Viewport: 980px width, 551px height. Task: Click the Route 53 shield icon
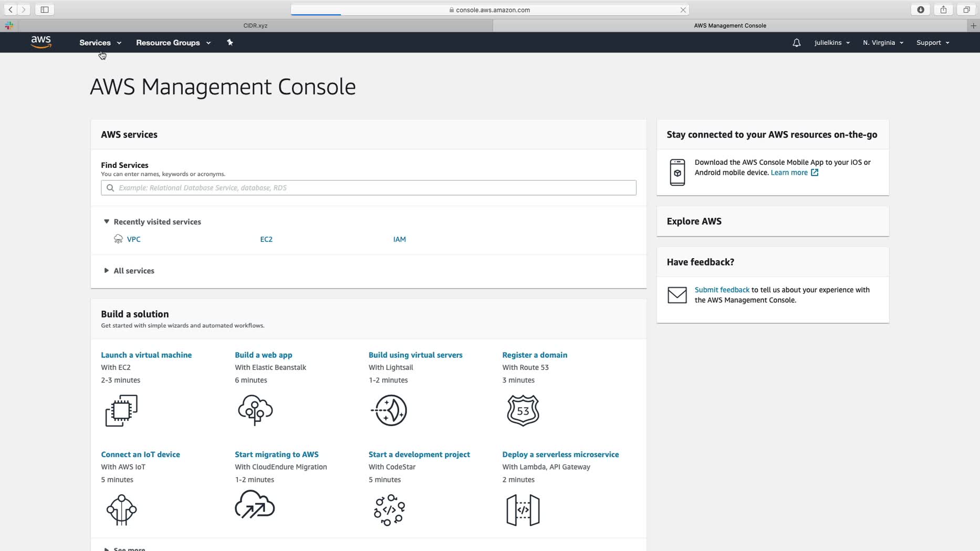(x=523, y=410)
